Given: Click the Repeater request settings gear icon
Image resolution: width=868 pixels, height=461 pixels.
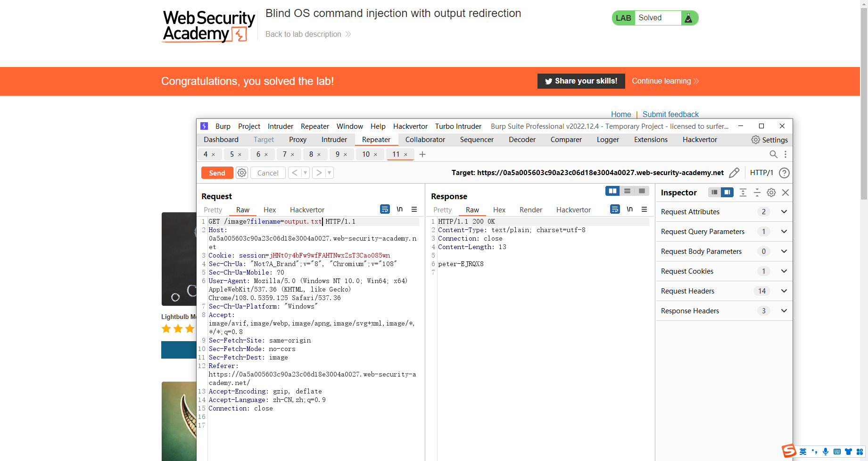Looking at the screenshot, I should click(x=242, y=173).
